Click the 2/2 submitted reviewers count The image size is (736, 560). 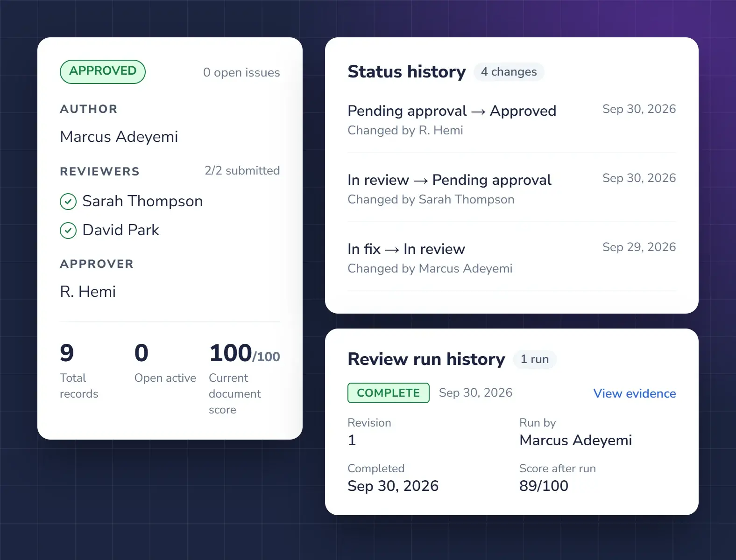click(242, 171)
